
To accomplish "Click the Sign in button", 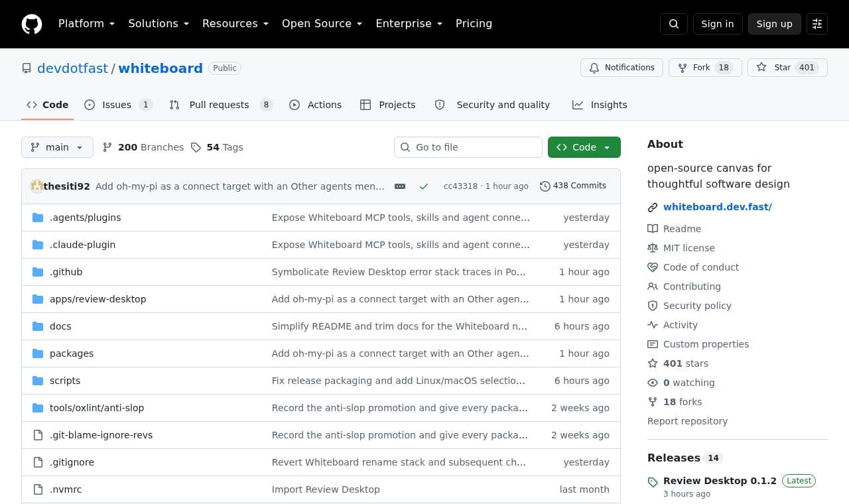I will [718, 24].
